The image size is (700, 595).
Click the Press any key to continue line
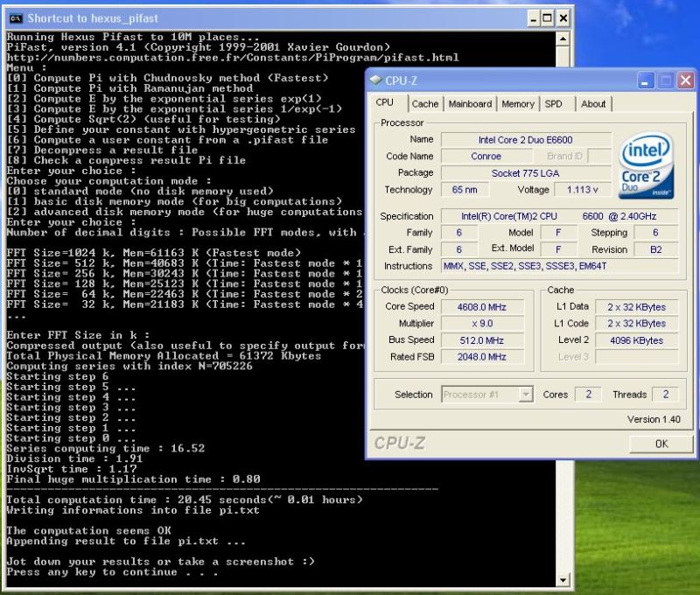point(112,572)
